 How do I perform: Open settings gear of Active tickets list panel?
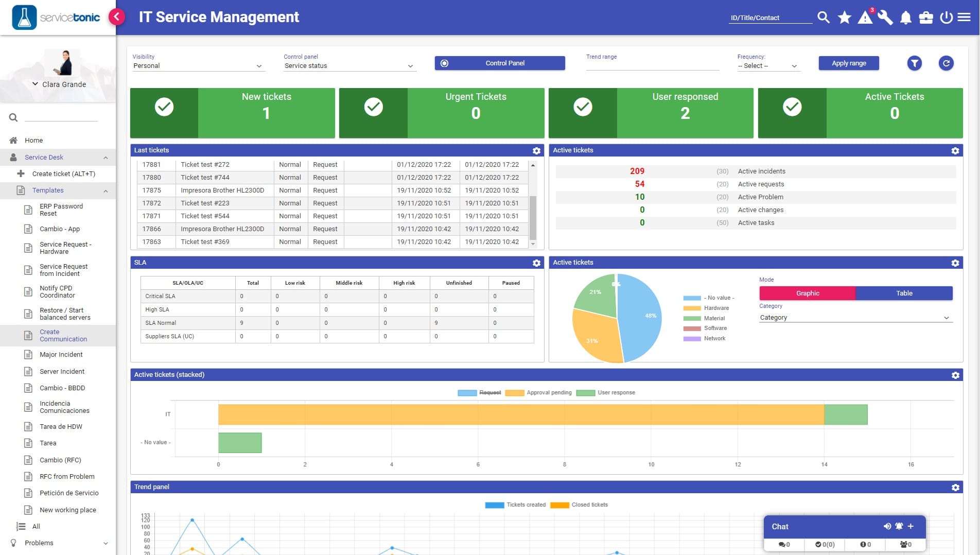tap(955, 151)
